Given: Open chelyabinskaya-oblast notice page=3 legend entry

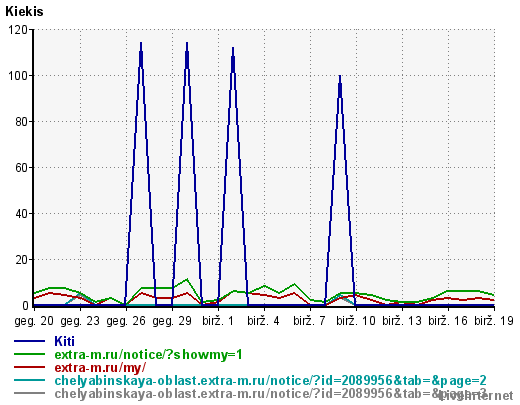Looking at the screenshot, I should (270, 393).
